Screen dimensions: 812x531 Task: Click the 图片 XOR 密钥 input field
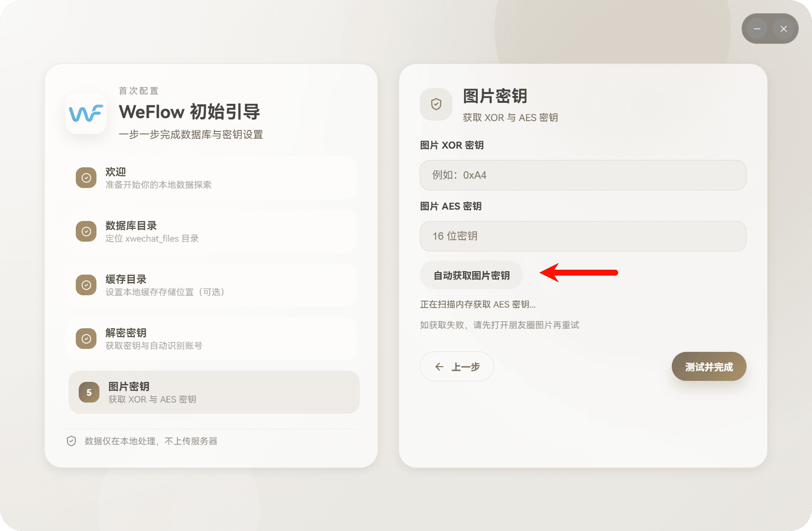[x=583, y=175]
